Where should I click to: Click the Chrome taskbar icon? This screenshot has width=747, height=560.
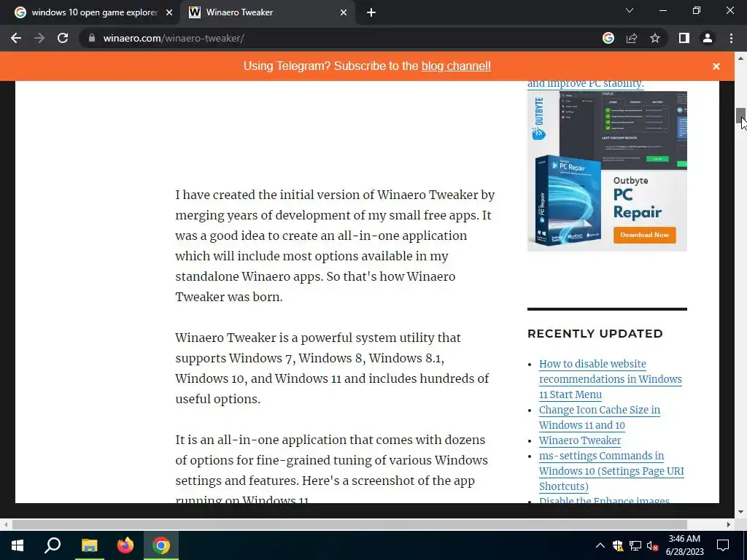point(161,545)
